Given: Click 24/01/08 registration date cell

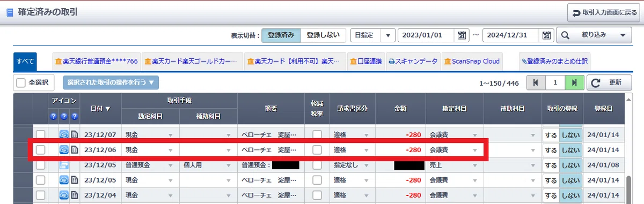Looking at the screenshot, I should [x=604, y=165].
